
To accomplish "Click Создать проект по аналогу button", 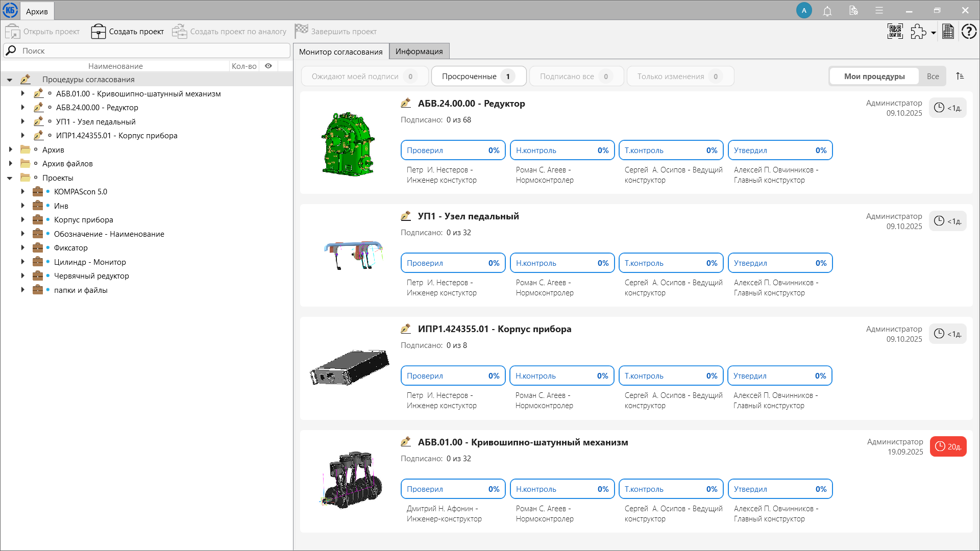I will coord(229,32).
